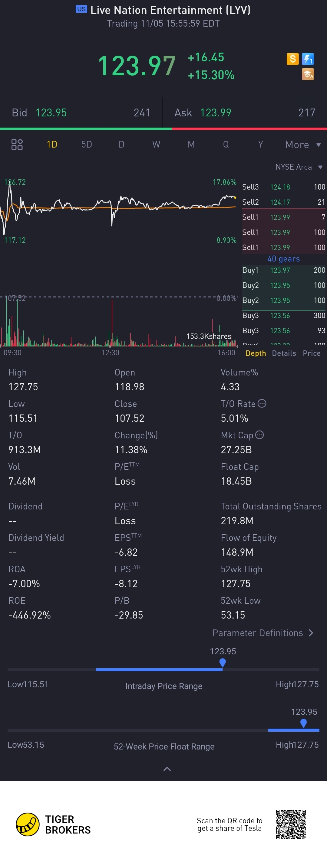Tap the Ask 123.99 quote

point(245,112)
